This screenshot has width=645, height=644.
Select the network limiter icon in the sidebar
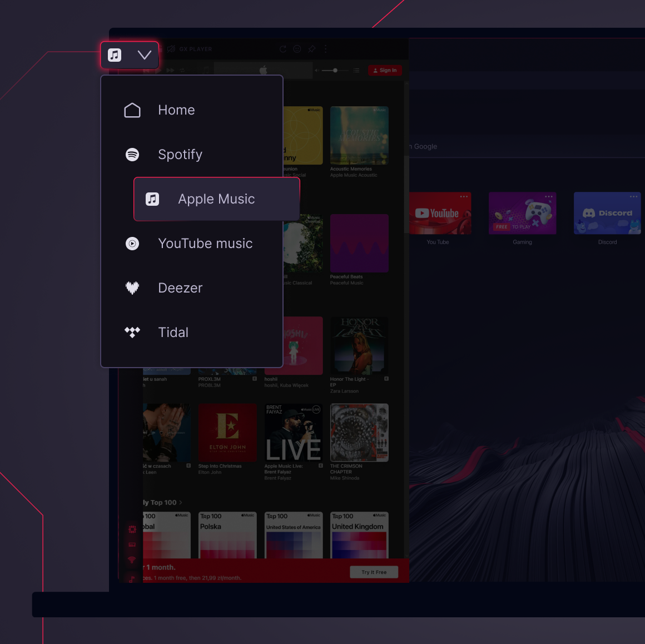[132, 559]
